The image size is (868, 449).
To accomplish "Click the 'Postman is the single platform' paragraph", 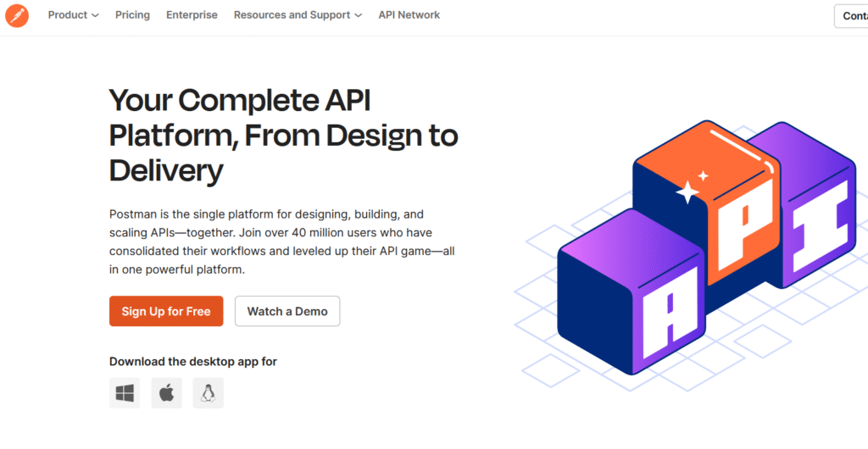I will [281, 241].
